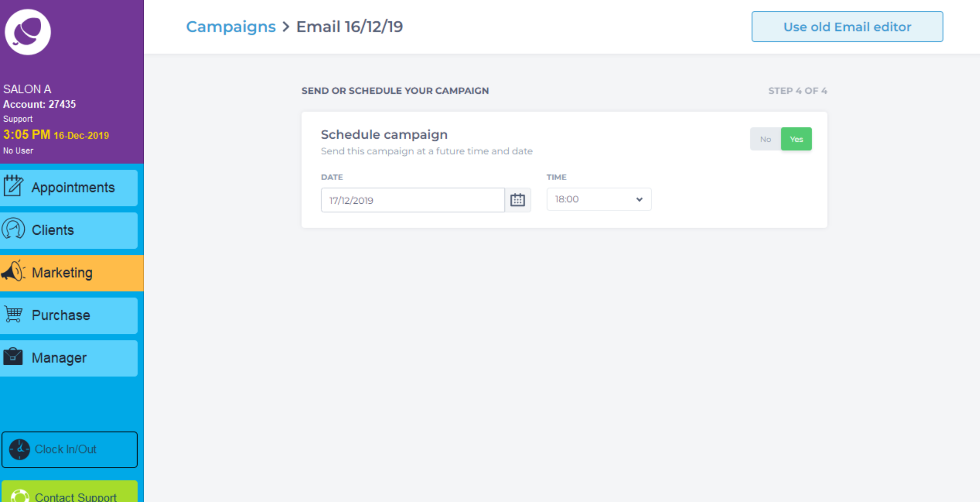Set Schedule campaign toggle to No
Image resolution: width=980 pixels, height=502 pixels.
[765, 139]
